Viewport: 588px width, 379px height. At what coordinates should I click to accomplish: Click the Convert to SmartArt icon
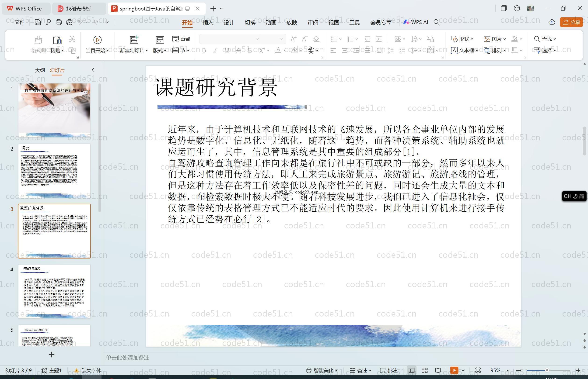pyautogui.click(x=430, y=39)
